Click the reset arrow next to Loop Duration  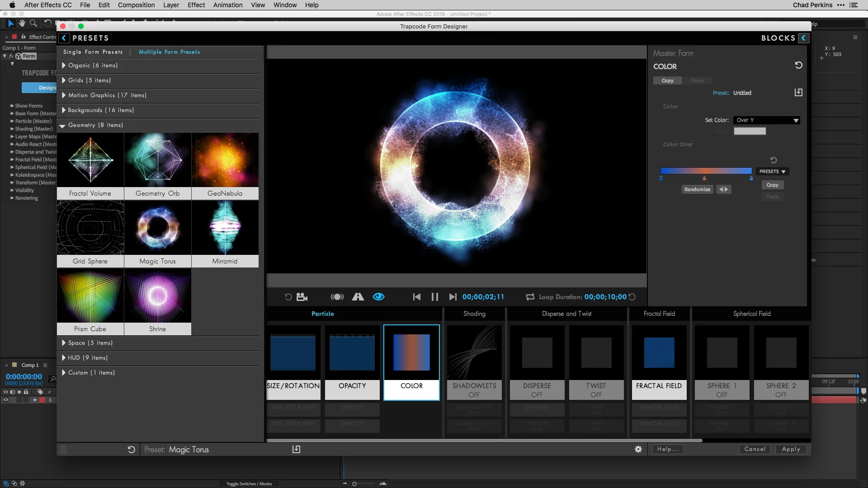(632, 297)
